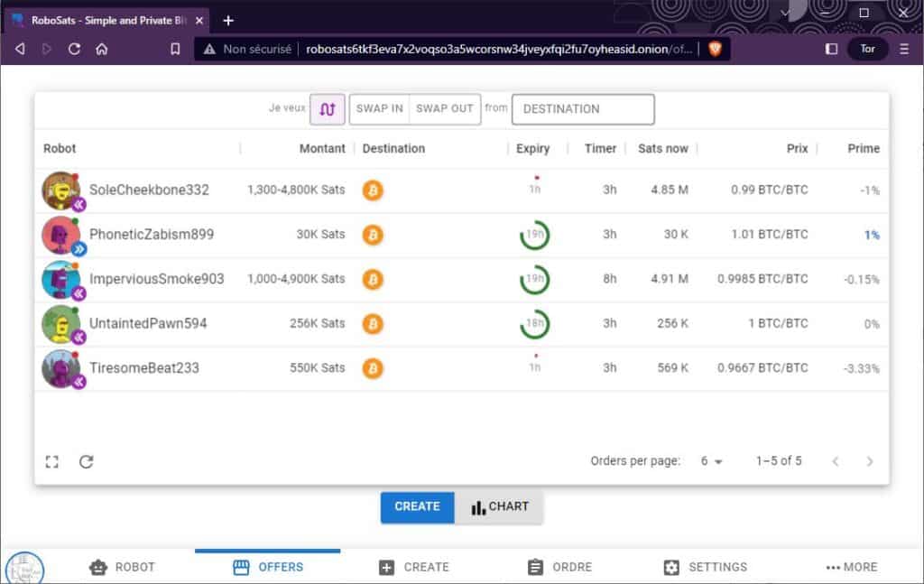
Task: Reload the page with the refresh icon
Action: pos(74,49)
